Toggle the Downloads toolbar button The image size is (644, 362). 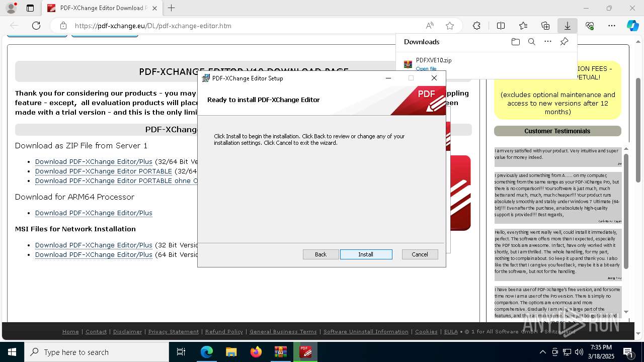[567, 26]
